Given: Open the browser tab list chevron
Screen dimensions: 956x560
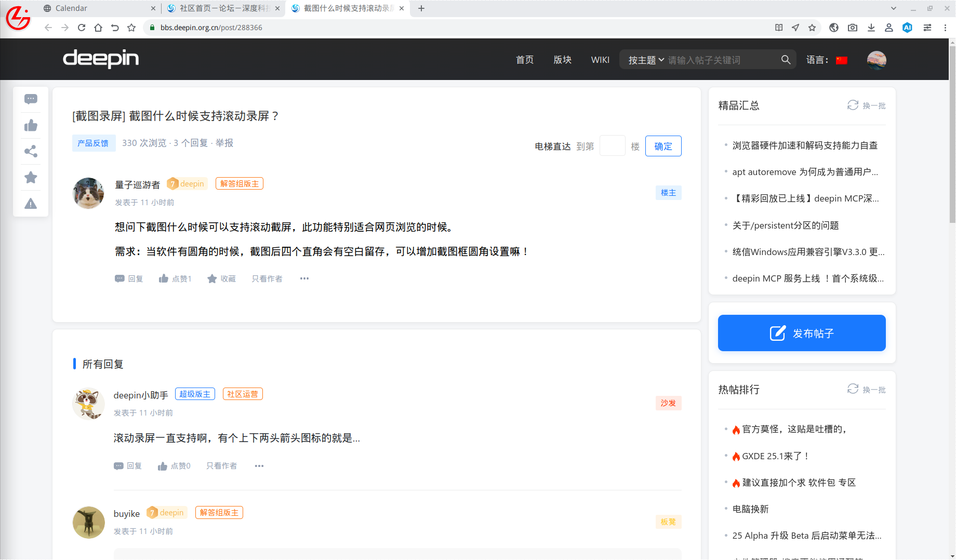Looking at the screenshot, I should tap(894, 8).
